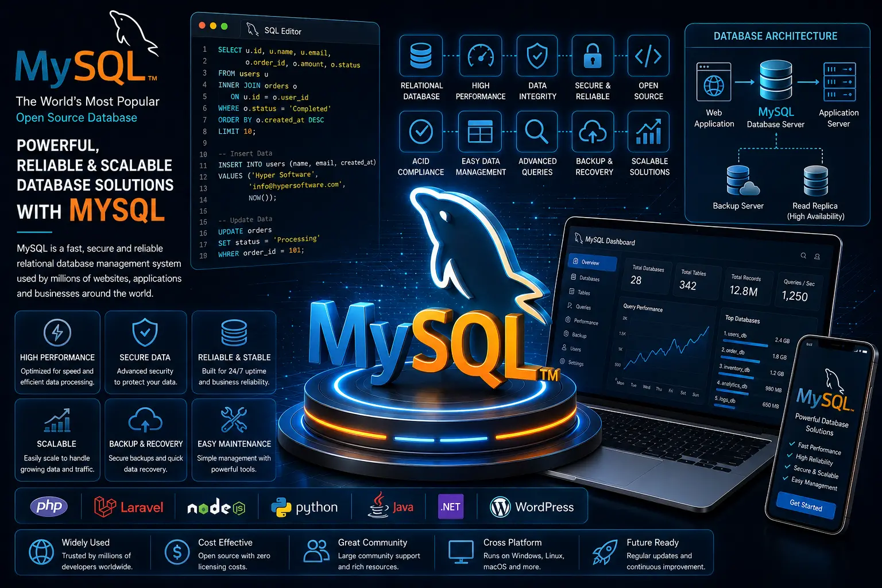Click the Total Tables value 342
Viewport: 882px width, 588px height.
point(687,285)
